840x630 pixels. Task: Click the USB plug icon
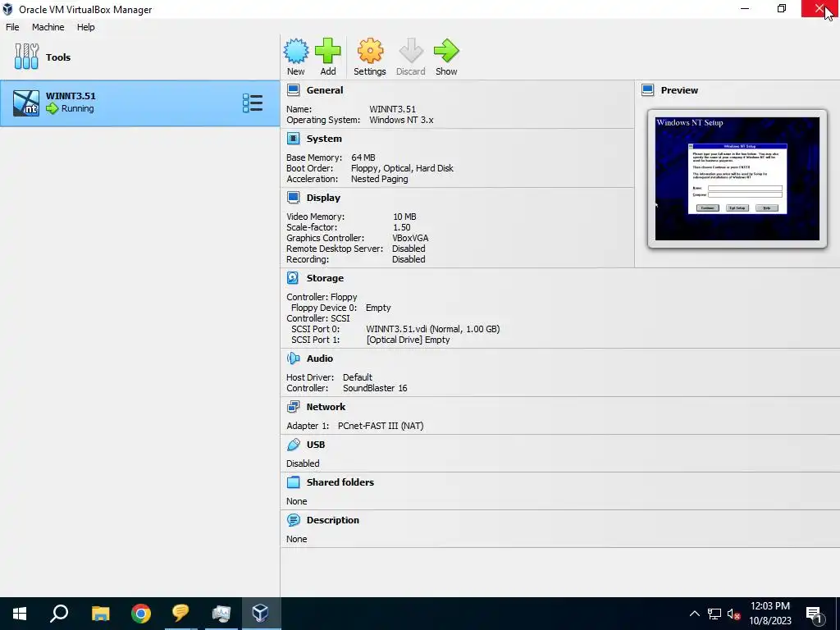[x=294, y=445]
